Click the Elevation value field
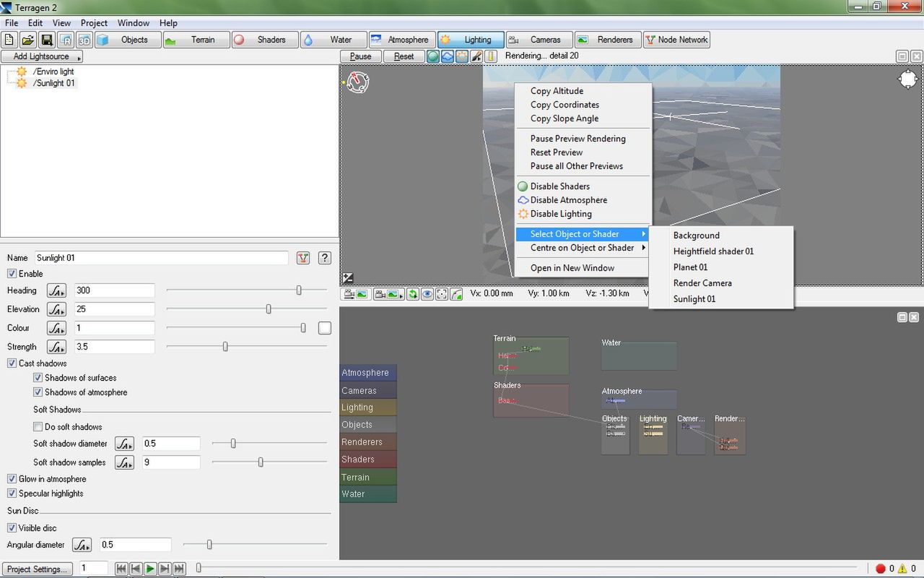 tap(115, 309)
